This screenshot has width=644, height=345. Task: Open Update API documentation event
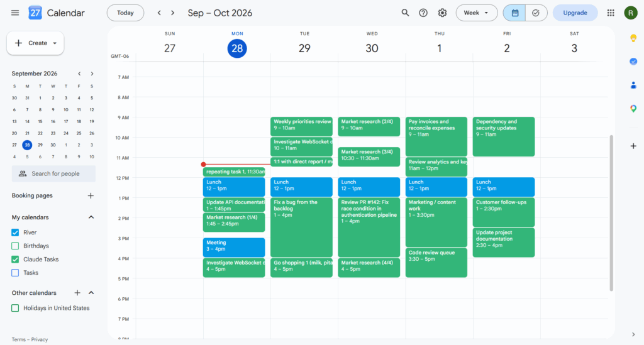234,205
